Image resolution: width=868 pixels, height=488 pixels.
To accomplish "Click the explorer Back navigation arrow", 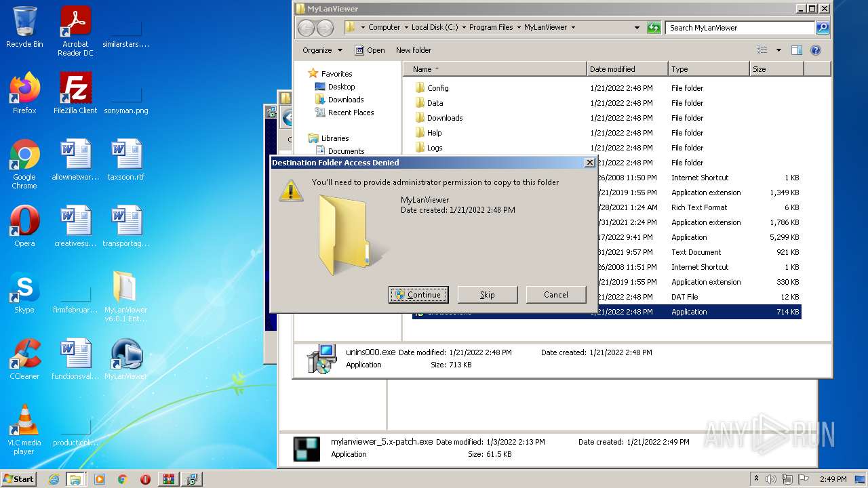I will coord(307,28).
